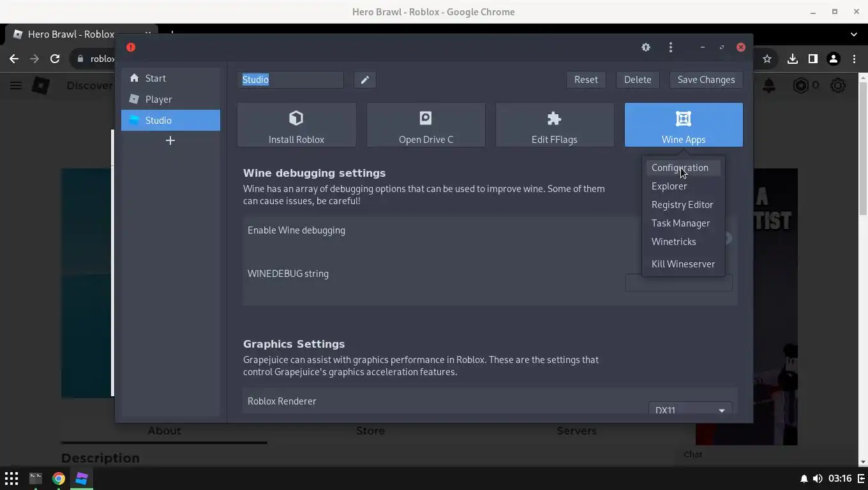
Task: Open Chat bar on Roblox page
Action: coord(766,454)
